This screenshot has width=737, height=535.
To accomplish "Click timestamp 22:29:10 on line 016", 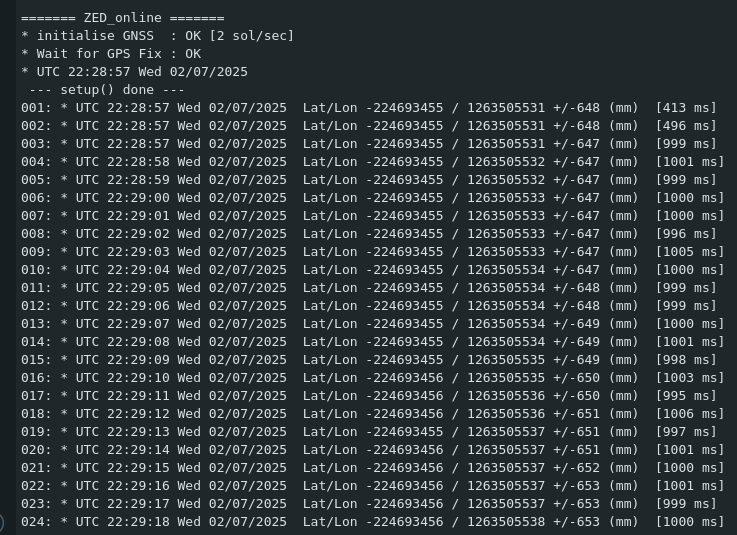I will pos(138,378).
